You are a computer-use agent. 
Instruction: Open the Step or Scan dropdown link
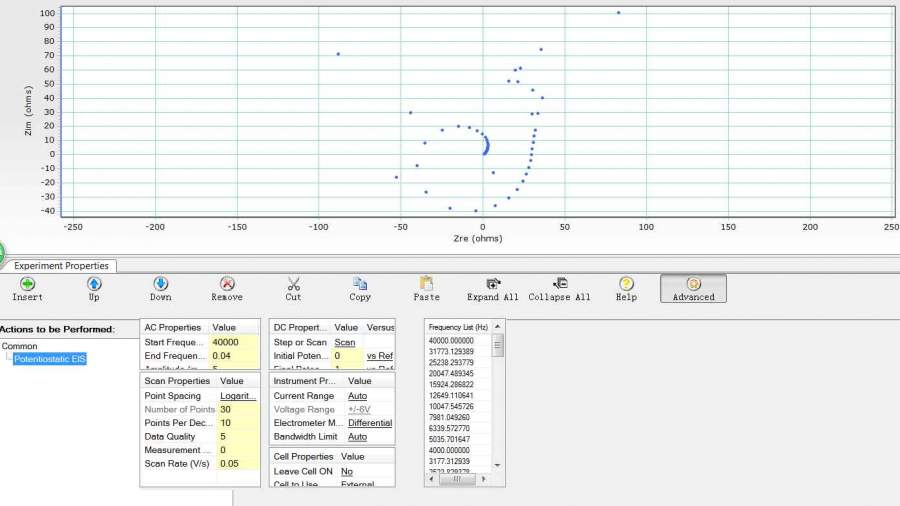pos(345,342)
